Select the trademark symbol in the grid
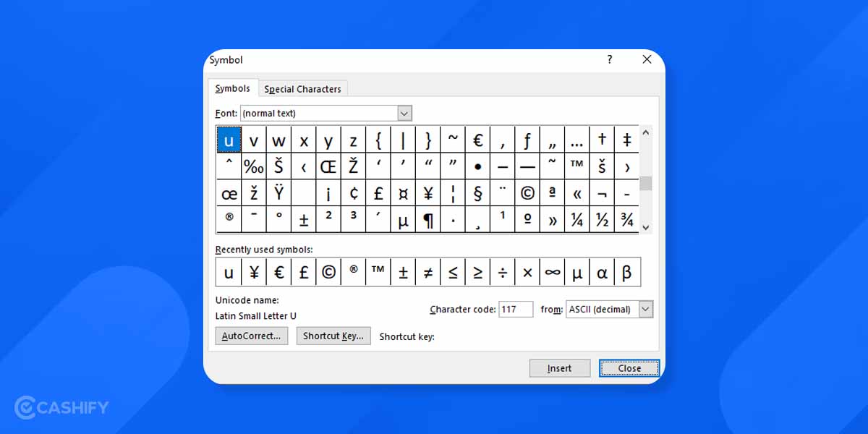The height and width of the screenshot is (434, 868). click(x=576, y=166)
